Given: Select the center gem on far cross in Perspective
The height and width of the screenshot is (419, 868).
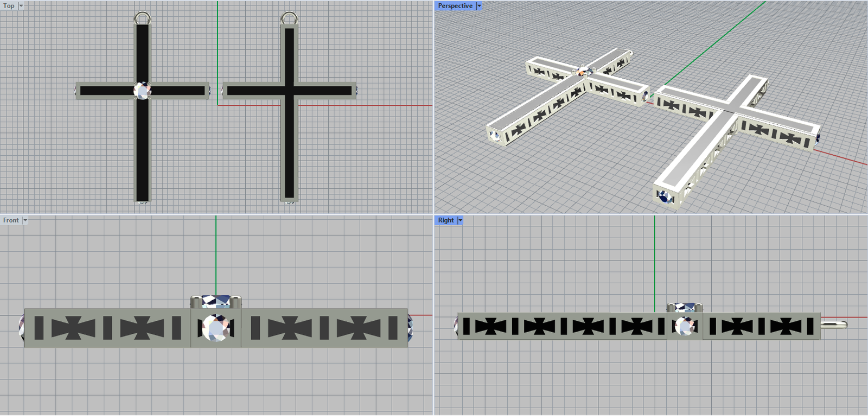Looking at the screenshot, I should (x=583, y=71).
